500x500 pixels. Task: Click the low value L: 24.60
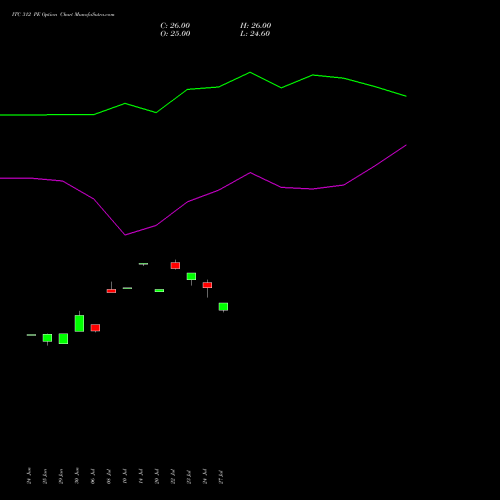click(x=255, y=33)
